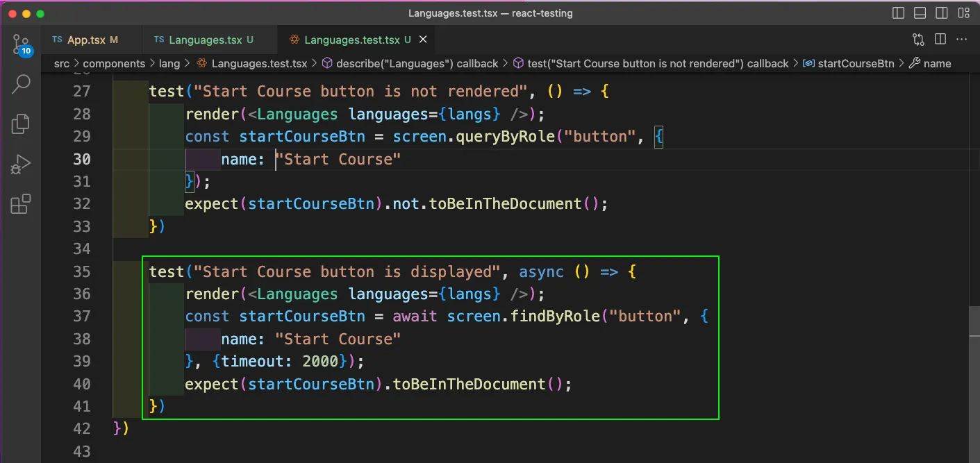Switch to the Languages.tsx tab
The width and height of the screenshot is (980, 463).
pos(209,40)
